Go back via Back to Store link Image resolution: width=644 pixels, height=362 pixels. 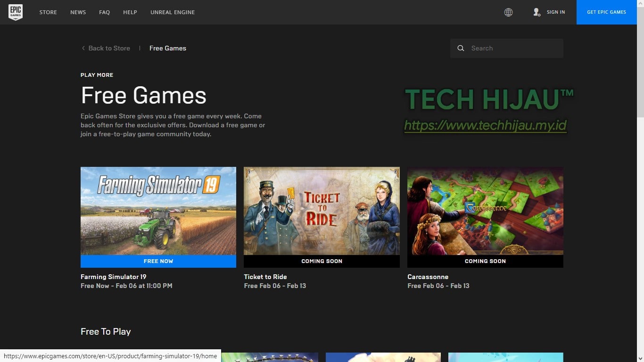[x=109, y=48]
